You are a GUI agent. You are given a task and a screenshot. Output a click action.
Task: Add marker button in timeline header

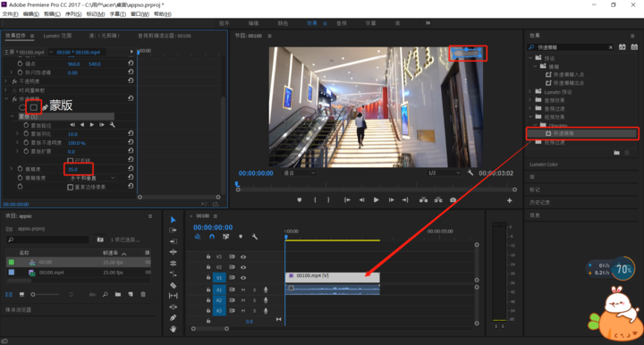241,237
